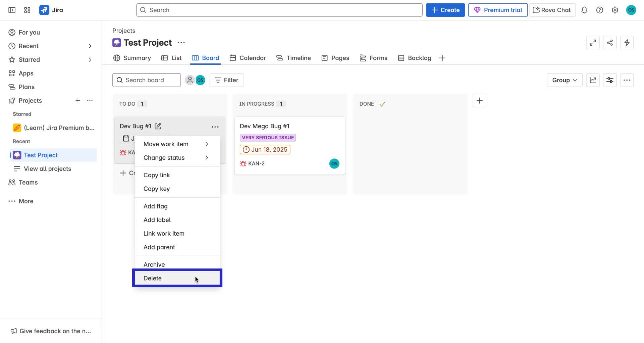Open Jira settings gear
644x343 pixels.
(x=615, y=10)
